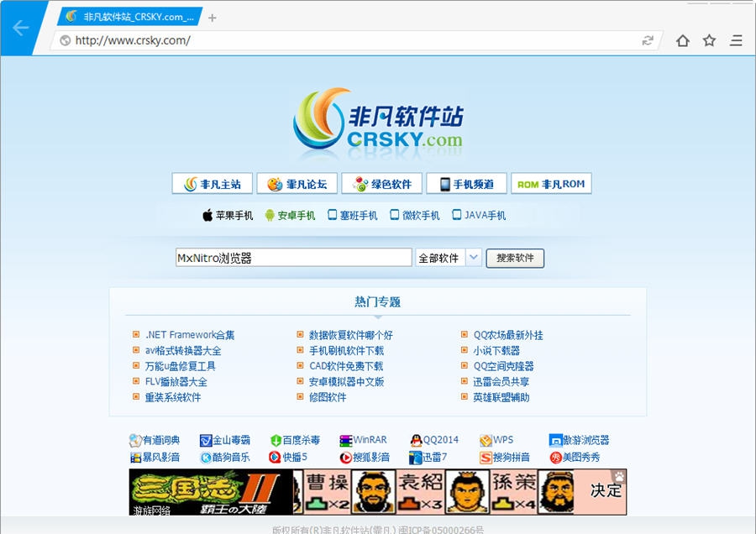Click the 百度杀毒 shield icon
756x534 pixels.
point(276,440)
